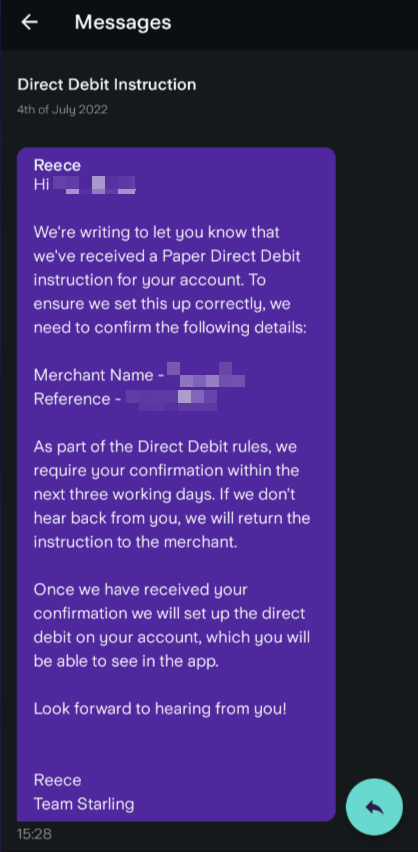This screenshot has height=852, width=418.
Task: Select the bold sender name Reece
Action: tap(57, 165)
